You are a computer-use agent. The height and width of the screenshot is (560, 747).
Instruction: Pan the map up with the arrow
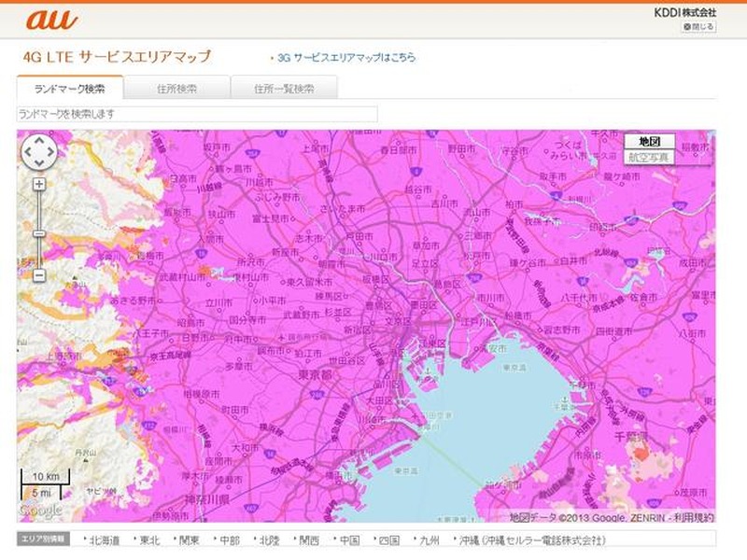(x=38, y=141)
